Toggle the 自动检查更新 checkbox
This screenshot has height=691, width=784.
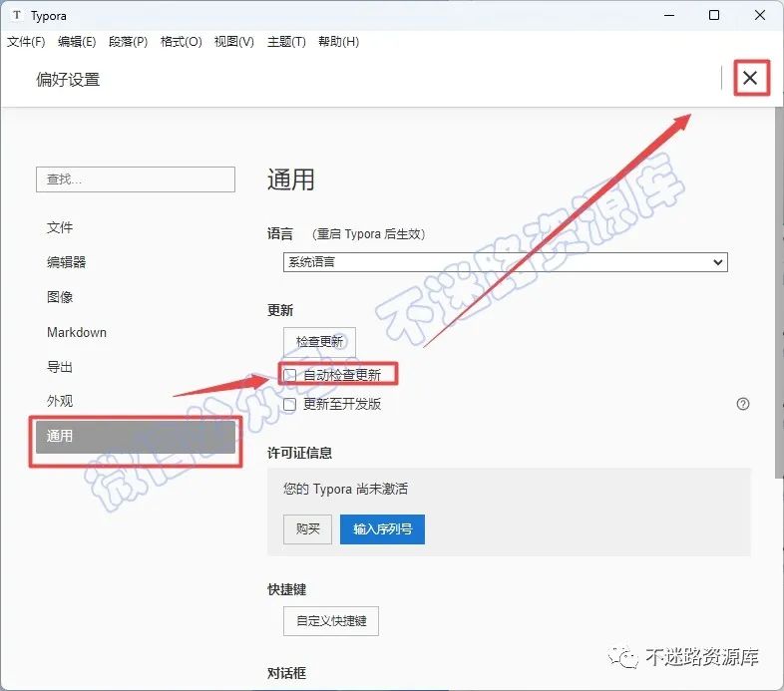(290, 375)
